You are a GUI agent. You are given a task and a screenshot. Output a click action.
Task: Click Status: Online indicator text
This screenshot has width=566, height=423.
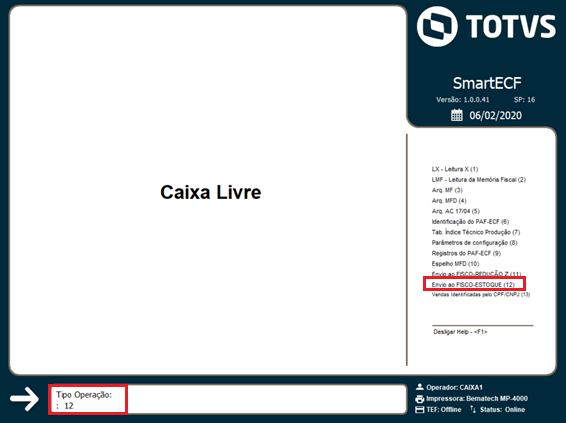click(502, 410)
